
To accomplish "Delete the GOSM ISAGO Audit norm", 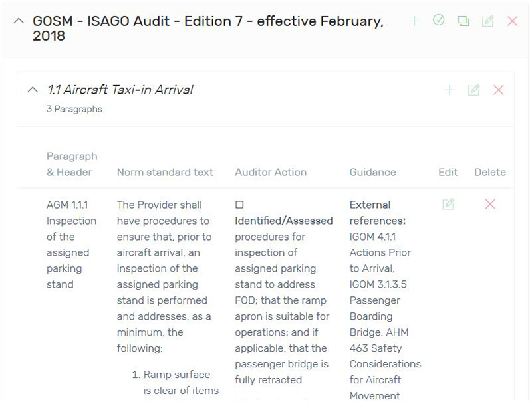I will pos(512,21).
